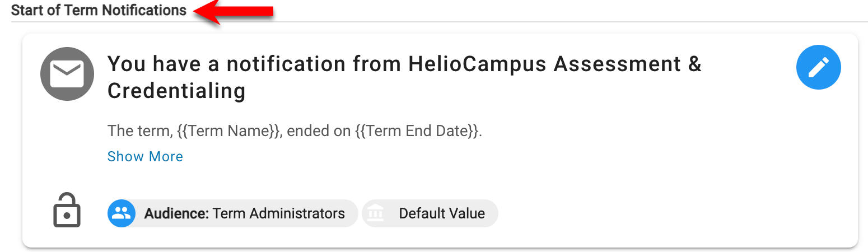This screenshot has width=868, height=252.
Task: Click the institution icon on Default Value
Action: (x=376, y=213)
